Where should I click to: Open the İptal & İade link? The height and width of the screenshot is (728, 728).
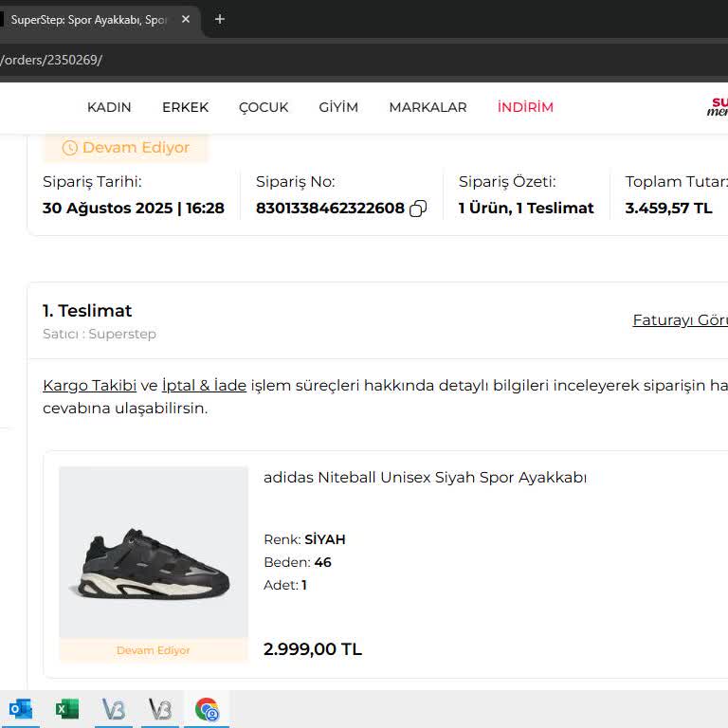204,385
